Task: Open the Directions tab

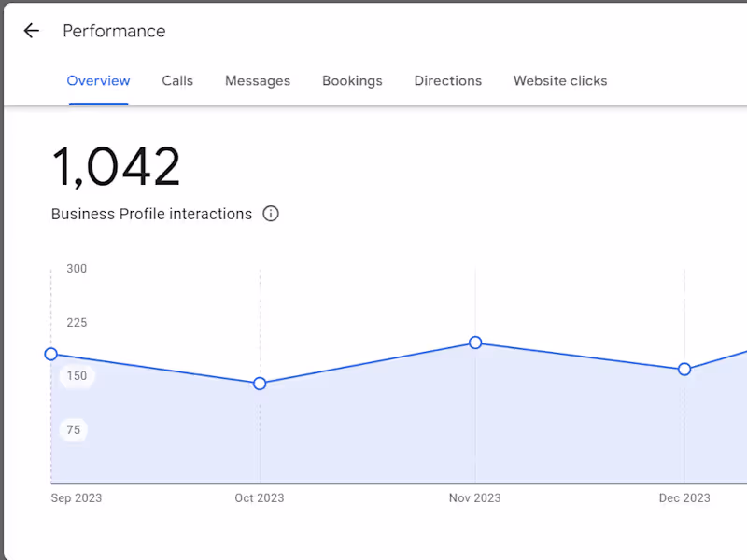Action: 448,81
